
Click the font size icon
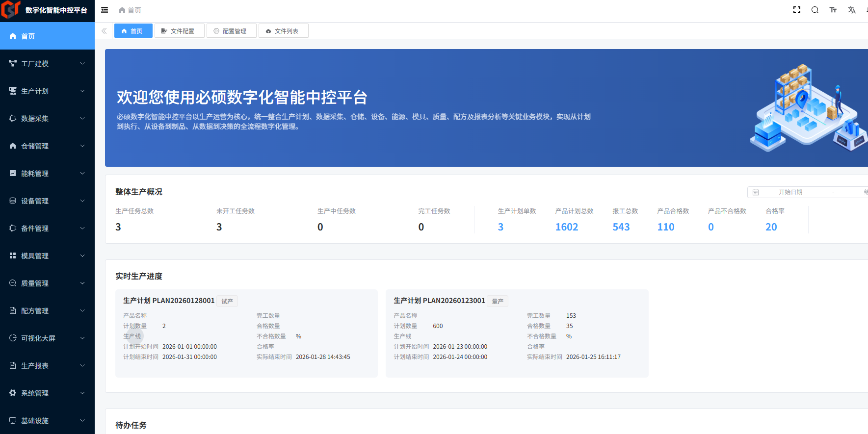pyautogui.click(x=833, y=10)
